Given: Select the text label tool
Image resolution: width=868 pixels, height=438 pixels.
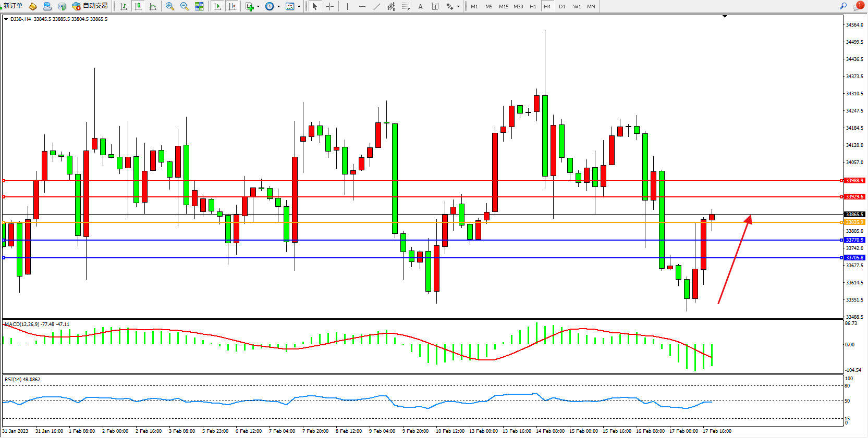Looking at the screenshot, I should [420, 6].
